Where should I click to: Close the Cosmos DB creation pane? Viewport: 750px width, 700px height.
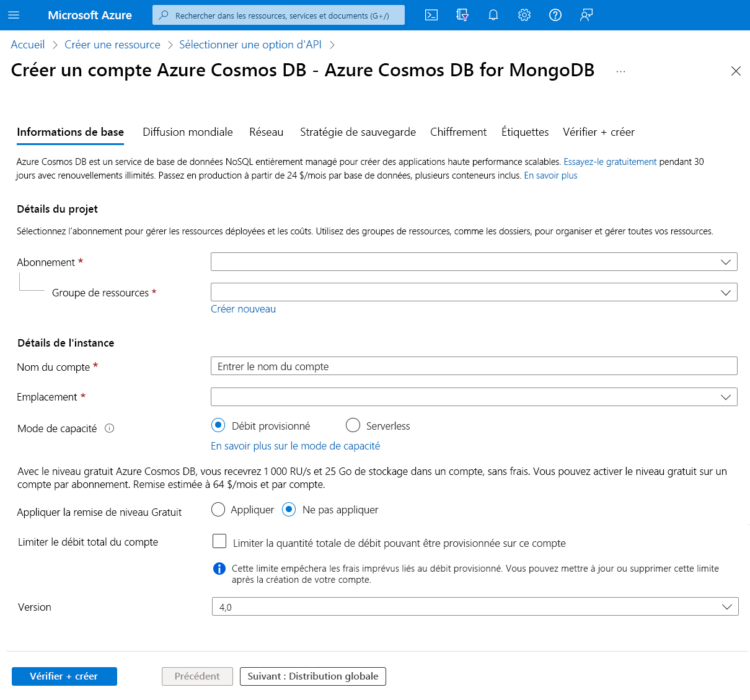[736, 71]
